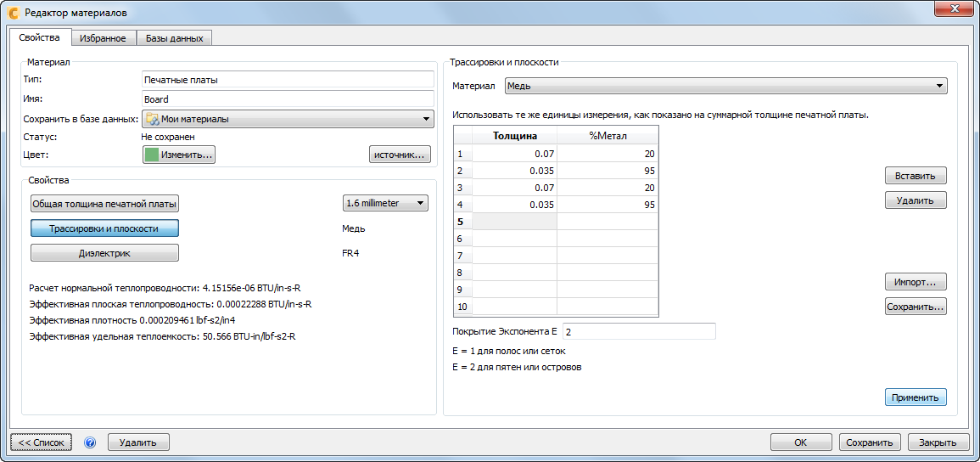Click the empty thickness cell in row 6
Viewport: 980px width, 462px height.
point(515,238)
